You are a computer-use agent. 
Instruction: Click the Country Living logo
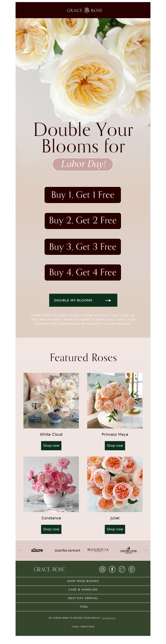click(x=129, y=551)
